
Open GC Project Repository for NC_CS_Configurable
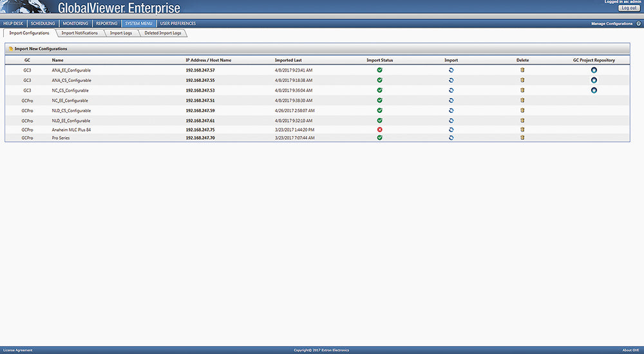click(594, 90)
